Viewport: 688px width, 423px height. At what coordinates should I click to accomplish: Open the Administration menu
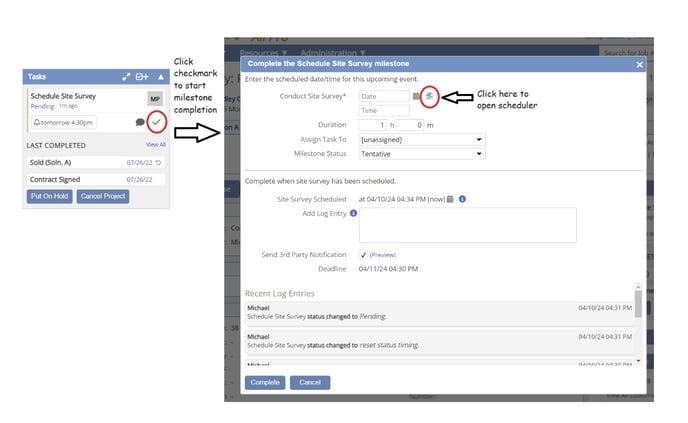pyautogui.click(x=335, y=50)
